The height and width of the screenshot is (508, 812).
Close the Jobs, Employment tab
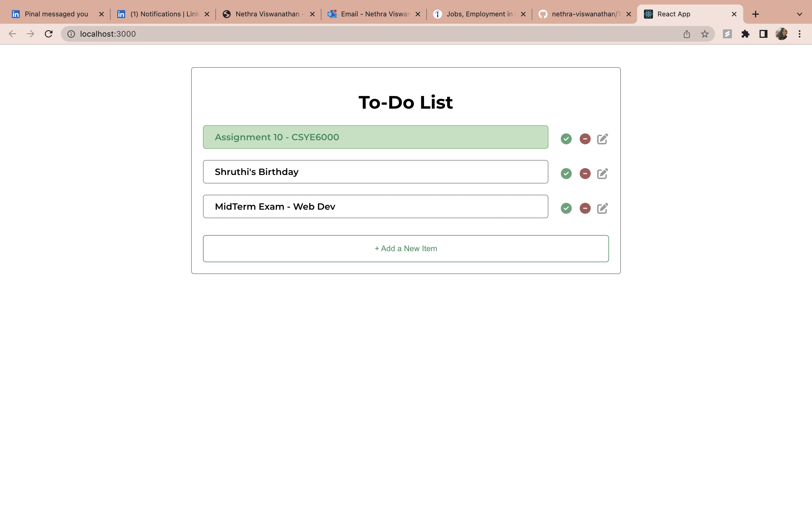(x=523, y=14)
